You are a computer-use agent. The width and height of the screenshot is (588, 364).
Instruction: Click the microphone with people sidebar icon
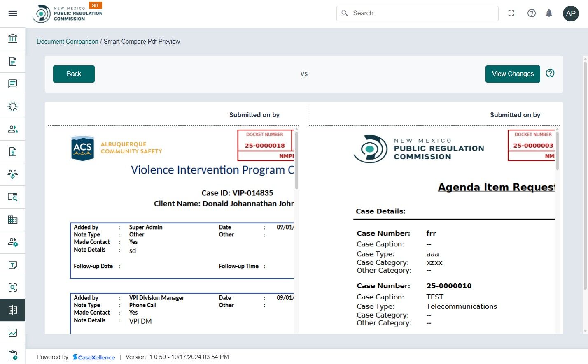pos(13,174)
